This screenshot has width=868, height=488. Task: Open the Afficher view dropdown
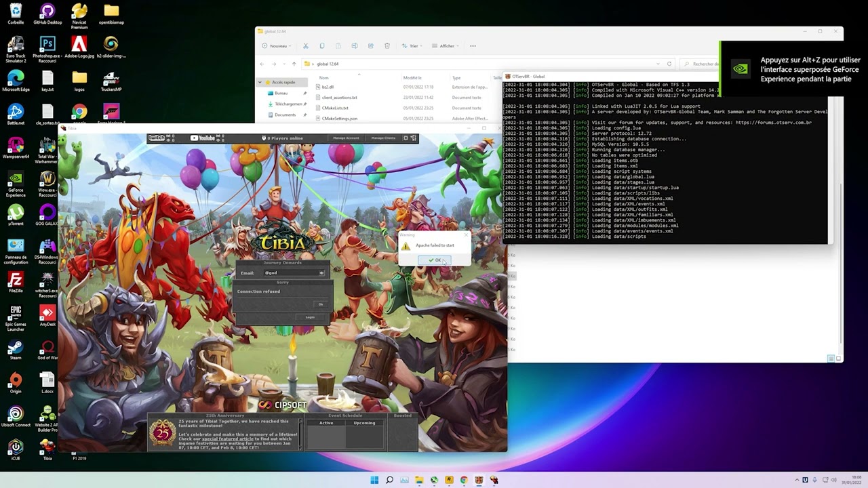click(x=447, y=46)
